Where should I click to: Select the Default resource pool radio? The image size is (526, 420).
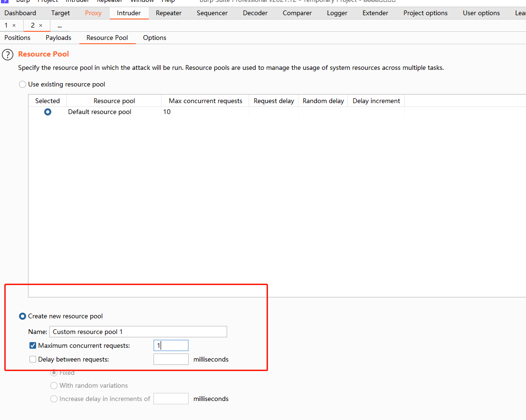click(48, 112)
